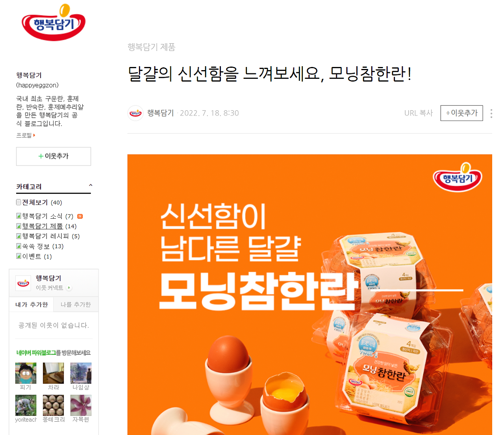The height and width of the screenshot is (435, 504).
Task: Click the 피기 power blog thumbnail
Action: 26,373
